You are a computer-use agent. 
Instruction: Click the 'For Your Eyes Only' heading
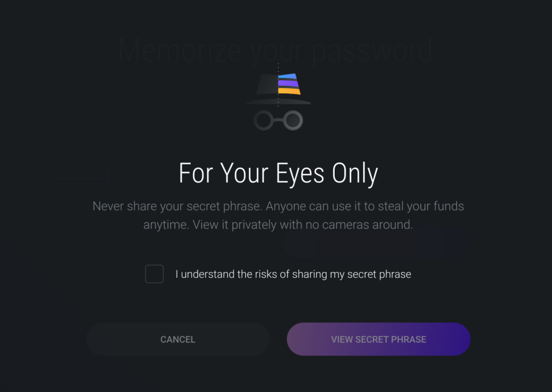pyautogui.click(x=278, y=174)
